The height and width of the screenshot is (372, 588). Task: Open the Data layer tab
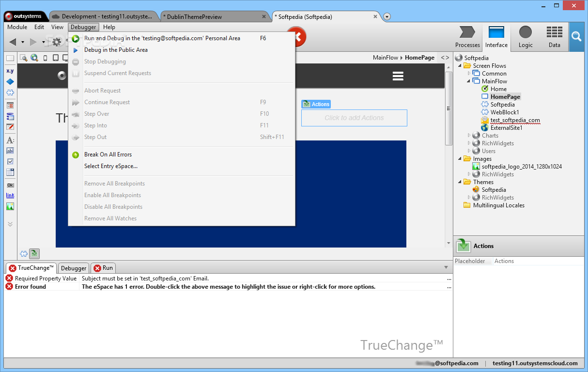click(555, 37)
